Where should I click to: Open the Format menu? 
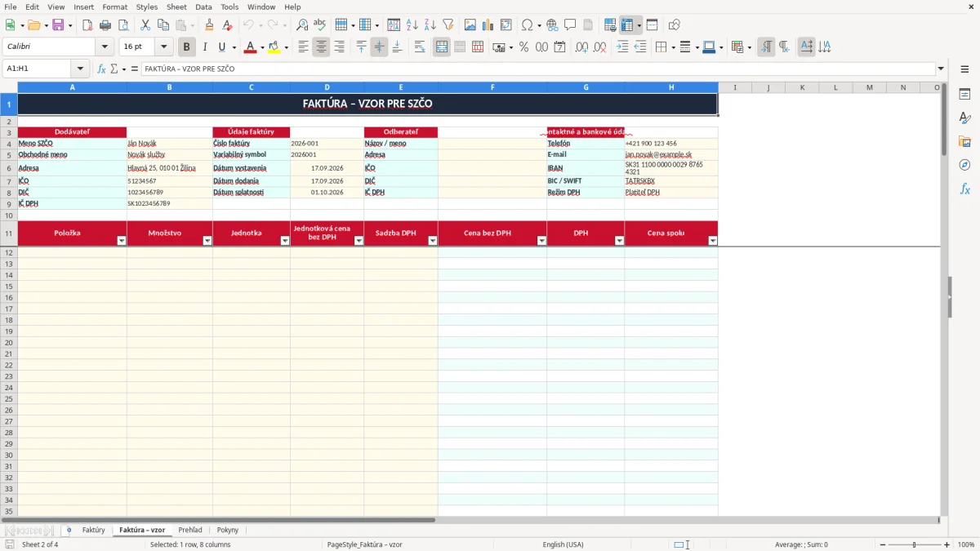[115, 7]
